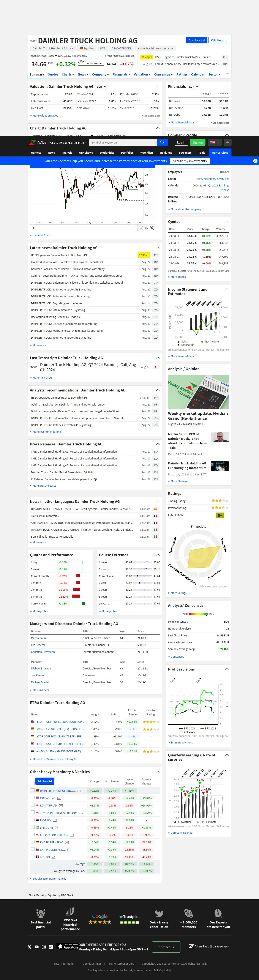The image size is (259, 980).
Task: Collapse the Press Releases panel
Action: 158,444
